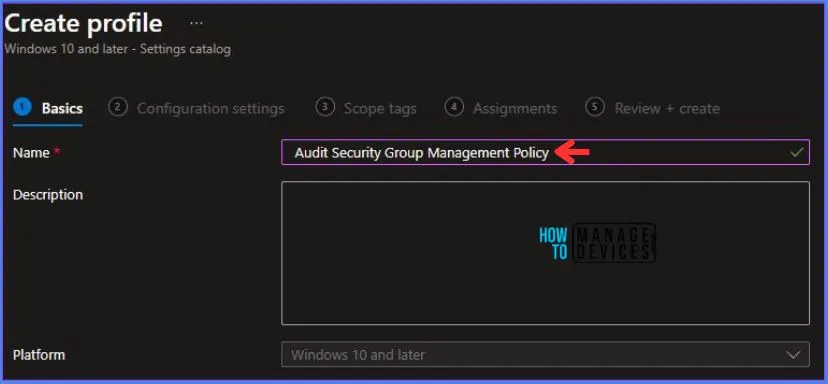Open the ellipsis menu beside Create profile

coord(196,24)
